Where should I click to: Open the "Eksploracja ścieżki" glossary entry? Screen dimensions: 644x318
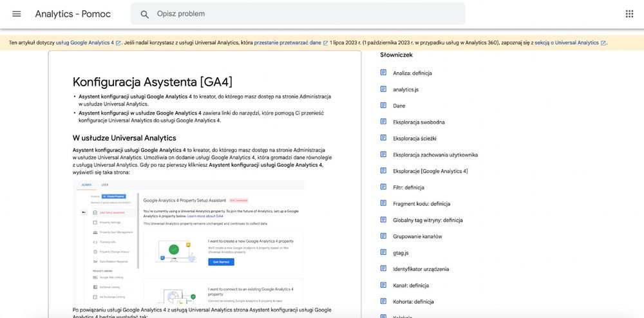[415, 138]
